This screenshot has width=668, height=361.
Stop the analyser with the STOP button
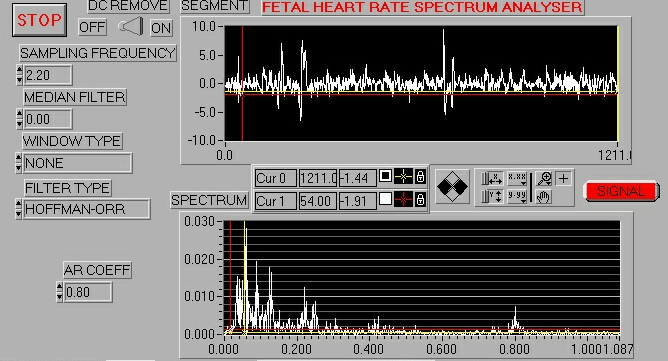pos(39,20)
